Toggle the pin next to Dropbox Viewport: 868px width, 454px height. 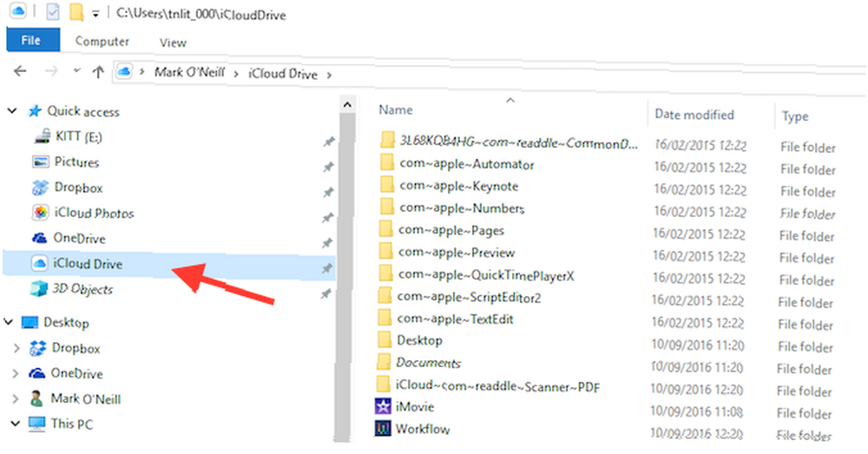[x=328, y=192]
